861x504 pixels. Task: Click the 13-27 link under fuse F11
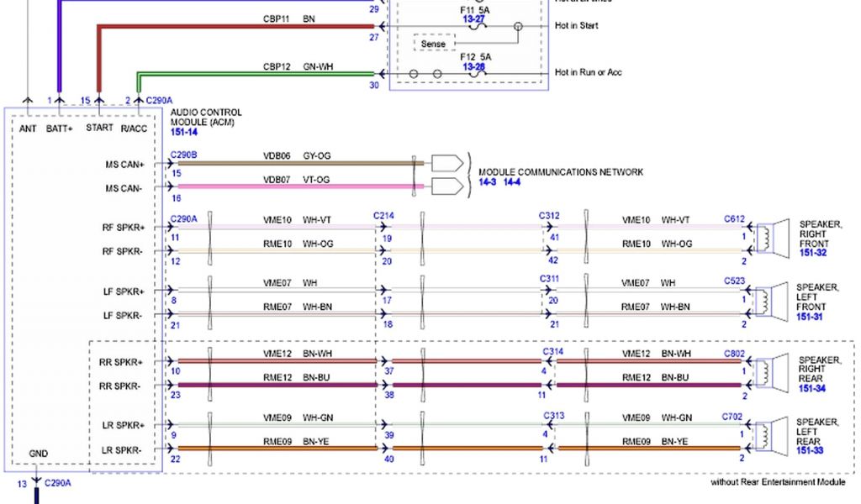coord(473,17)
